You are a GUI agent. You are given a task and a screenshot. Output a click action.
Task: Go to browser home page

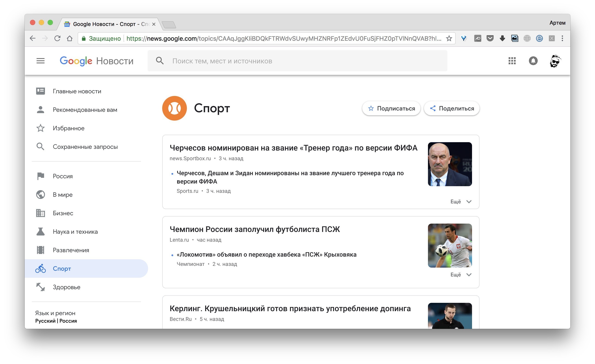tap(70, 38)
